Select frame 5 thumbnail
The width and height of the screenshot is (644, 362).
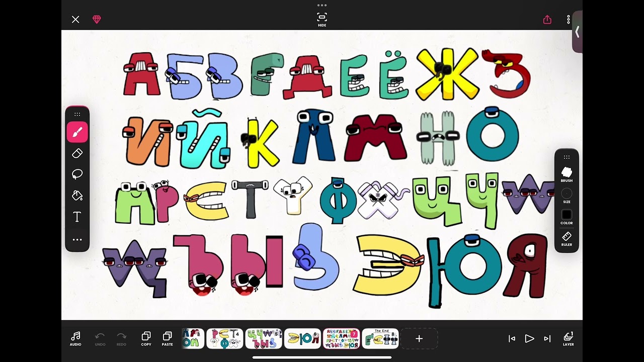[264, 338]
